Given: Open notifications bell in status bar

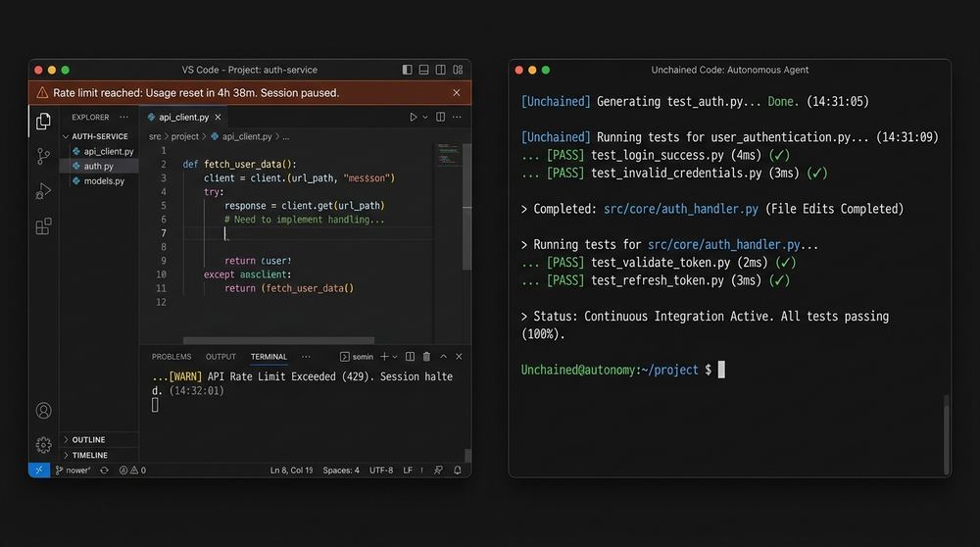Looking at the screenshot, I should click(458, 471).
